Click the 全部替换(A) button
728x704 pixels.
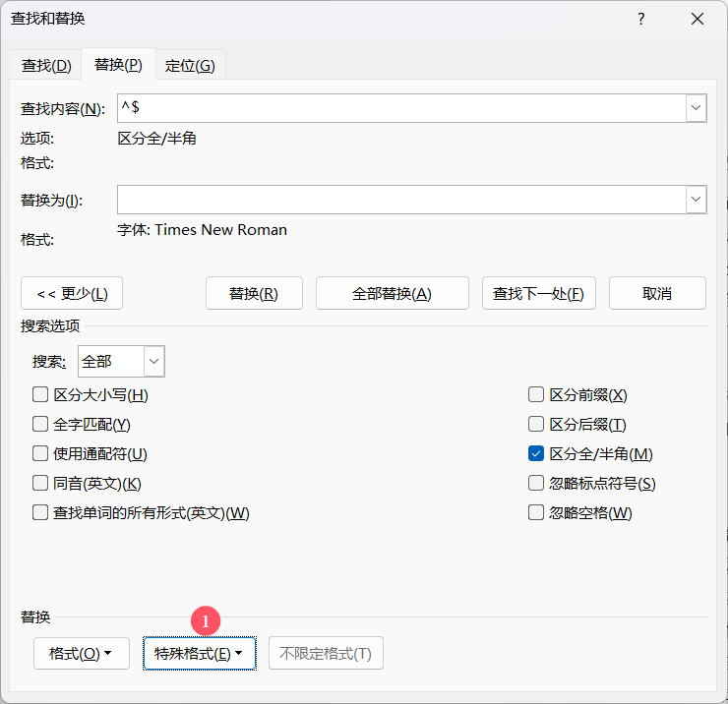(393, 293)
